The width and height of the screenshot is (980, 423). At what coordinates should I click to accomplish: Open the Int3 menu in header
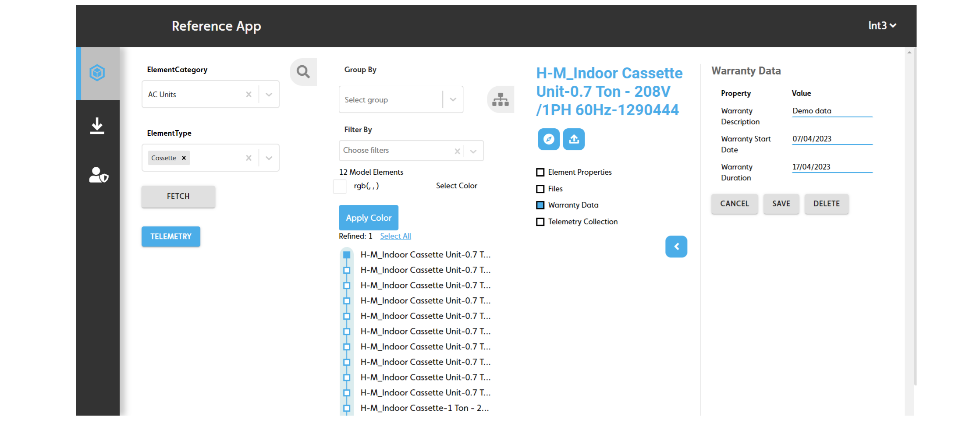coord(882,26)
